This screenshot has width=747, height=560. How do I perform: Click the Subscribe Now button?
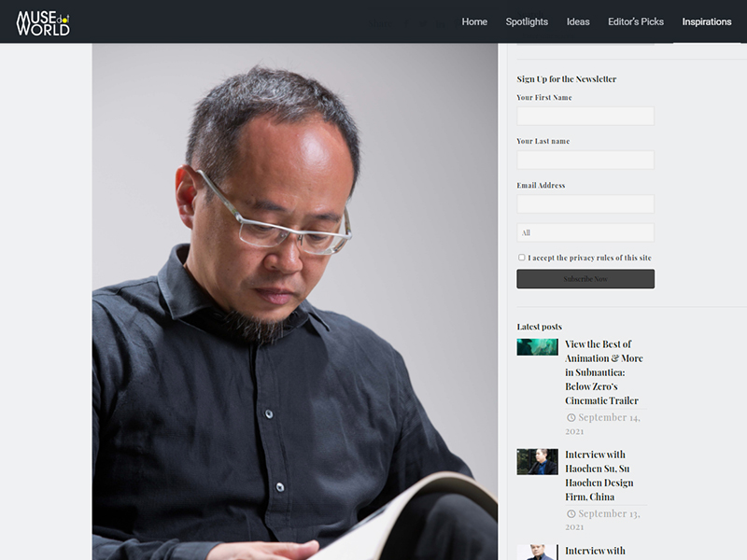pos(585,279)
